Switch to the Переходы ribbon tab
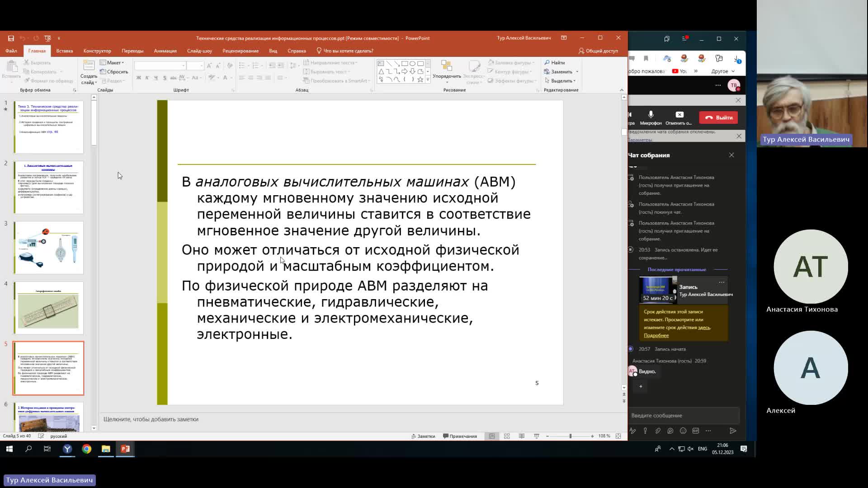 pos(132,51)
